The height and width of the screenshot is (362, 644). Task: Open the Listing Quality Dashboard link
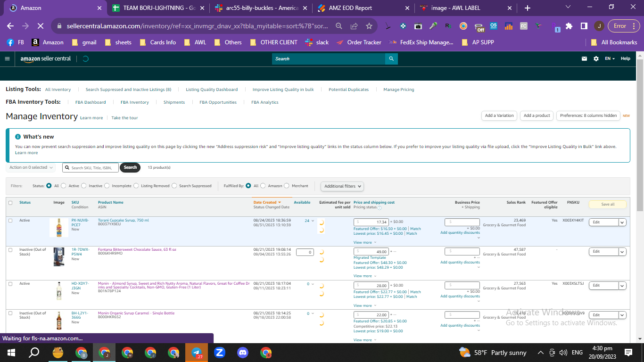(x=212, y=90)
